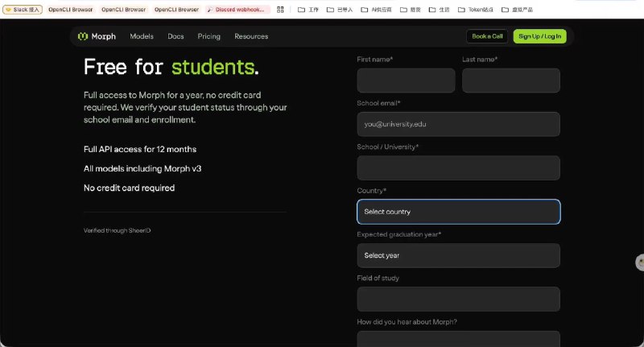Viewport: 644px width, 347px height.
Task: Open the Models navigation menu
Action: (142, 36)
